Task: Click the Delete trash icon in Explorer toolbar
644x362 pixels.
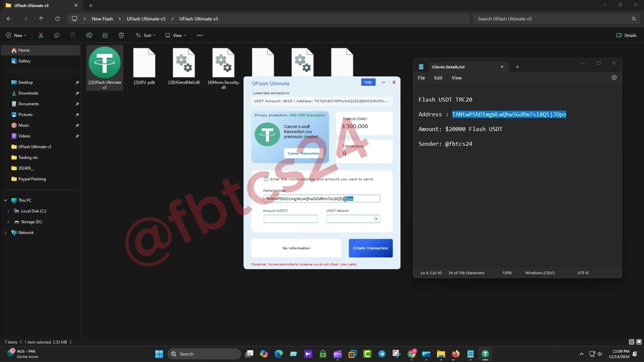Action: [121, 35]
